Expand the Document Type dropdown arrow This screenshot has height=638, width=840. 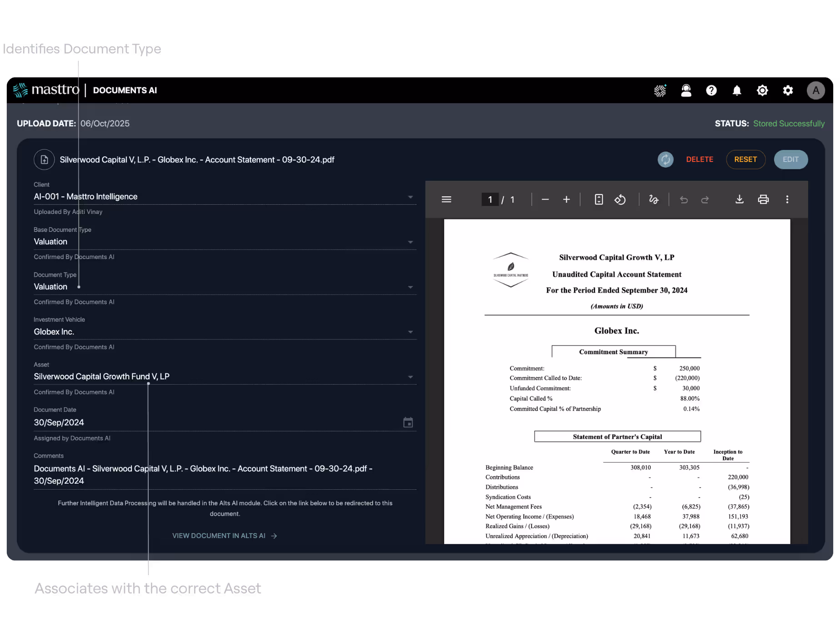pyautogui.click(x=410, y=287)
